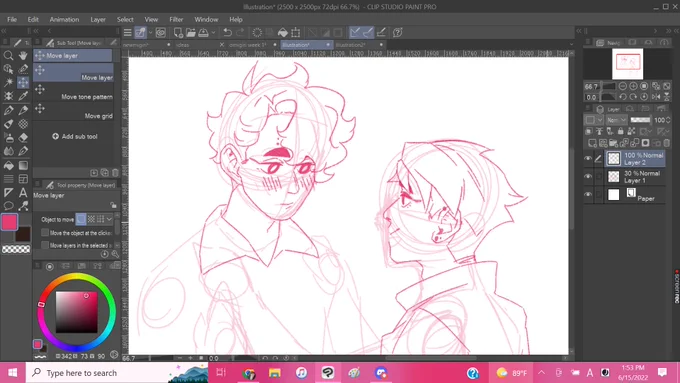
Task: Toggle Snap to special ruler
Action: pos(368,33)
